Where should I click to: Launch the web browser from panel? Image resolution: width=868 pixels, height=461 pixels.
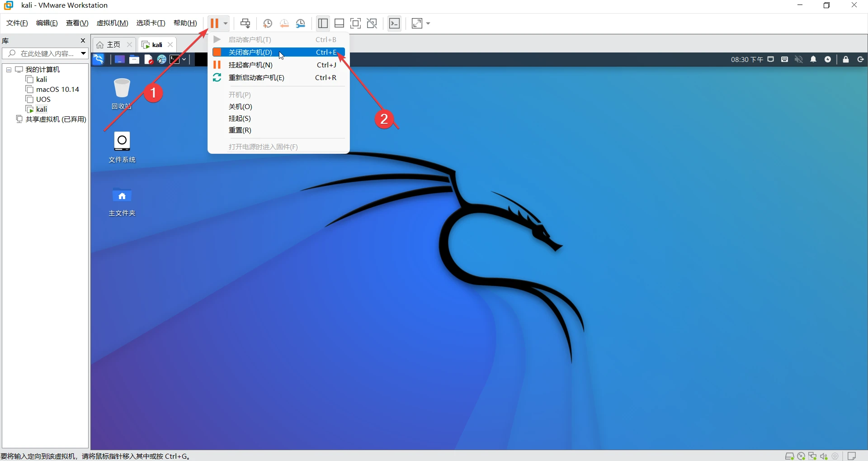pyautogui.click(x=161, y=59)
